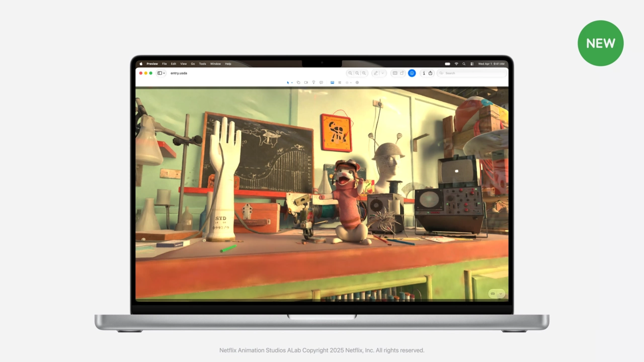Screen dimensions: 644x362
Task: Click the actual size magnifier icon
Action: (x=357, y=73)
